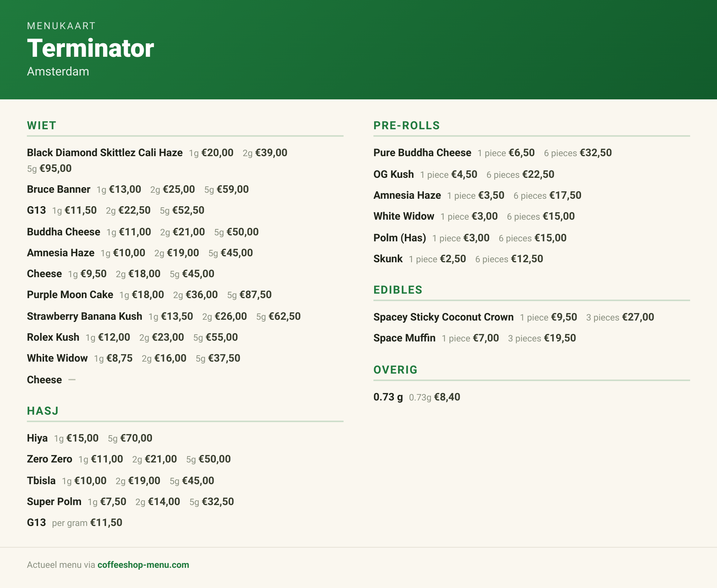Click the MENUKAART label
Image resolution: width=717 pixels, height=588 pixels.
pyautogui.click(x=61, y=26)
